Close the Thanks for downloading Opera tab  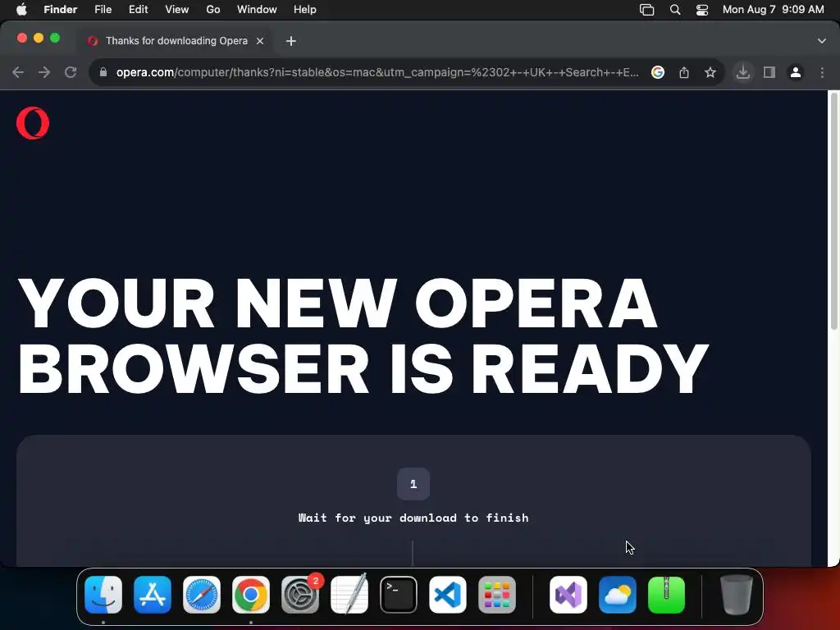260,41
